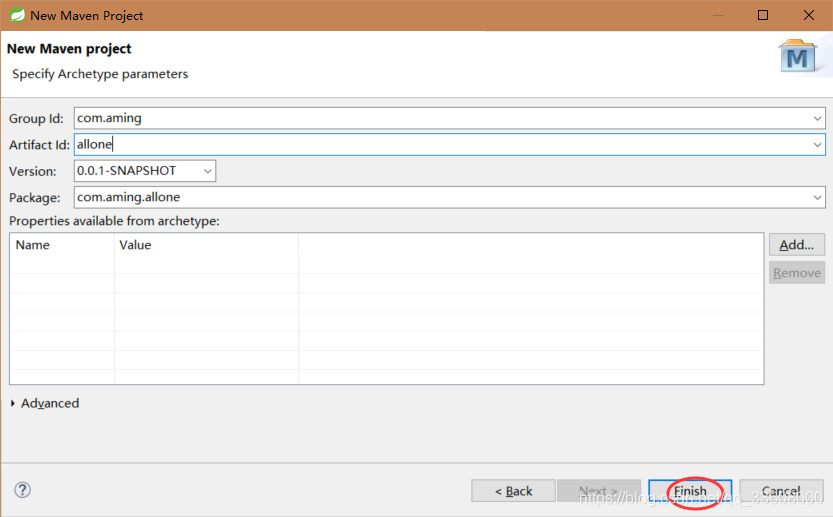Open the Group Id dropdown arrow

[817, 118]
